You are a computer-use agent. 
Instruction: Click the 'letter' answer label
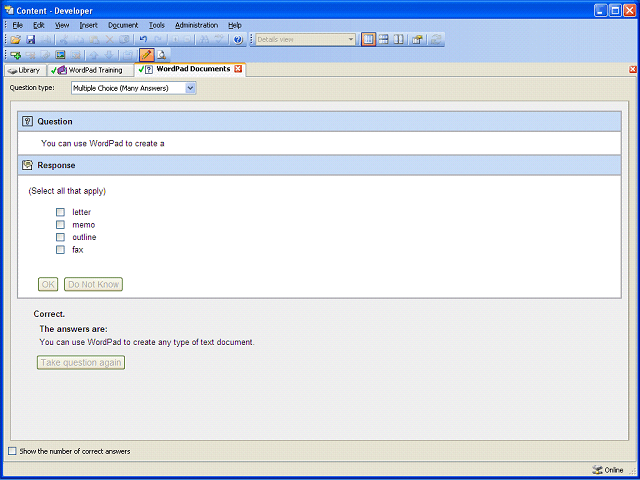pyautogui.click(x=82, y=212)
